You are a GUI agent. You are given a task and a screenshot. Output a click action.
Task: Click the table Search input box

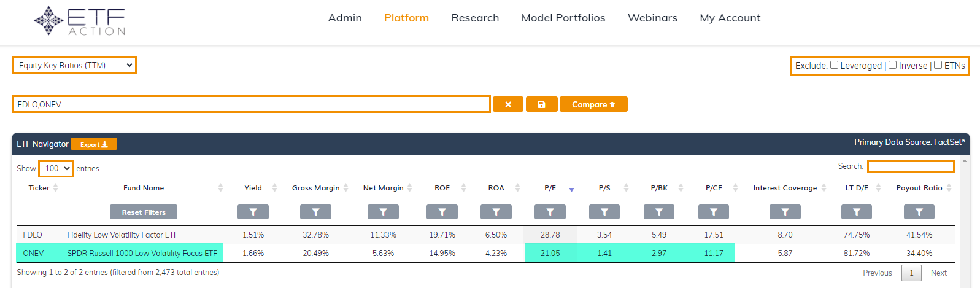tap(911, 166)
